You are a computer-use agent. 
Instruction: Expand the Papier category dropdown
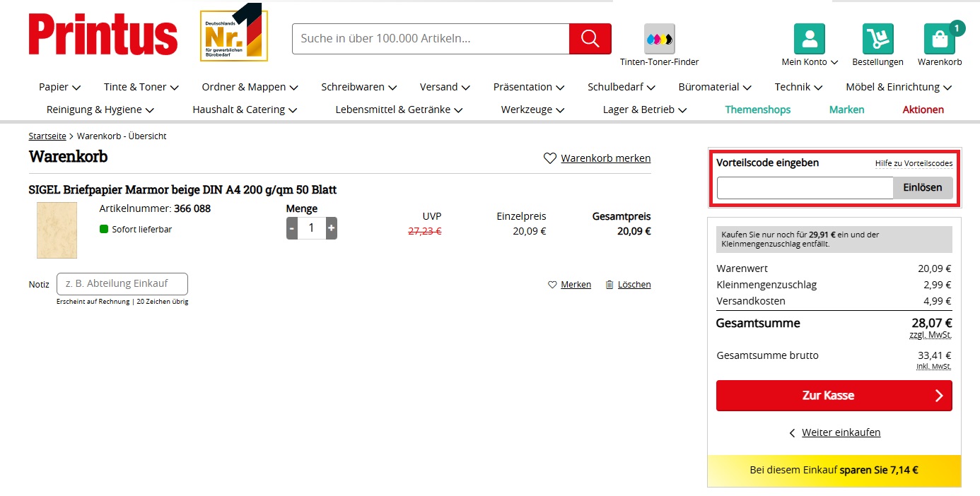coord(60,87)
